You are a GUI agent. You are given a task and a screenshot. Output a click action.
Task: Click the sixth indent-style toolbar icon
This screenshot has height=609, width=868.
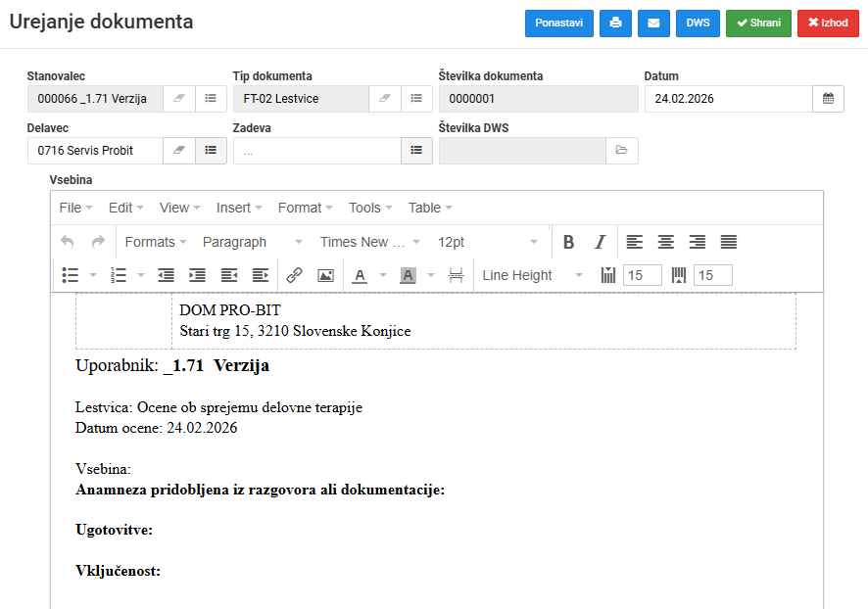click(x=261, y=275)
